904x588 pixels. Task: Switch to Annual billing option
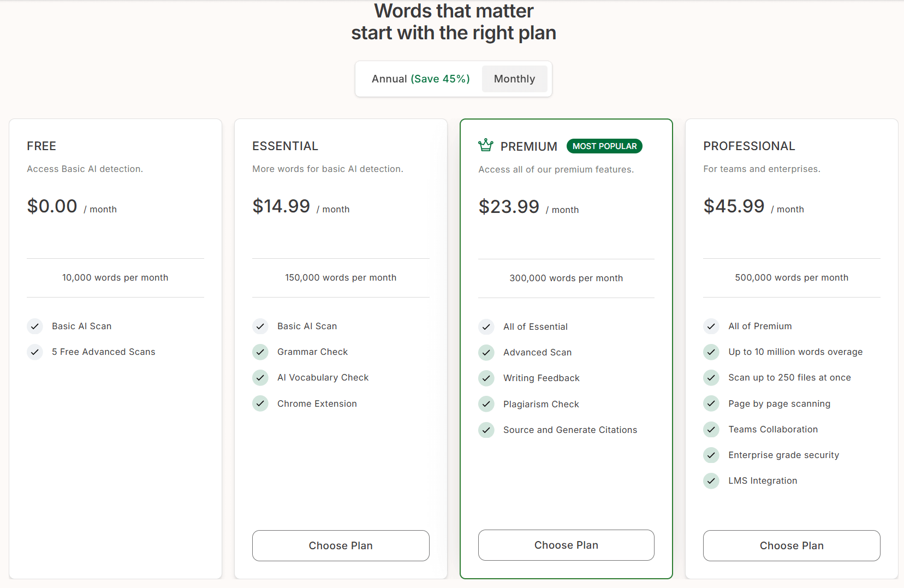[x=420, y=79]
